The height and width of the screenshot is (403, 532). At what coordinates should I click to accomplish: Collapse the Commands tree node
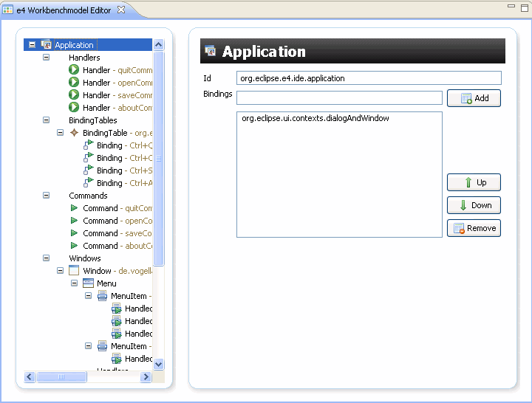click(47, 196)
